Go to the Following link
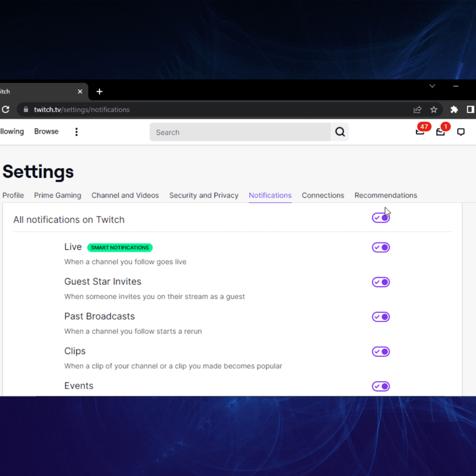Image resolution: width=476 pixels, height=476 pixels. pos(12,131)
